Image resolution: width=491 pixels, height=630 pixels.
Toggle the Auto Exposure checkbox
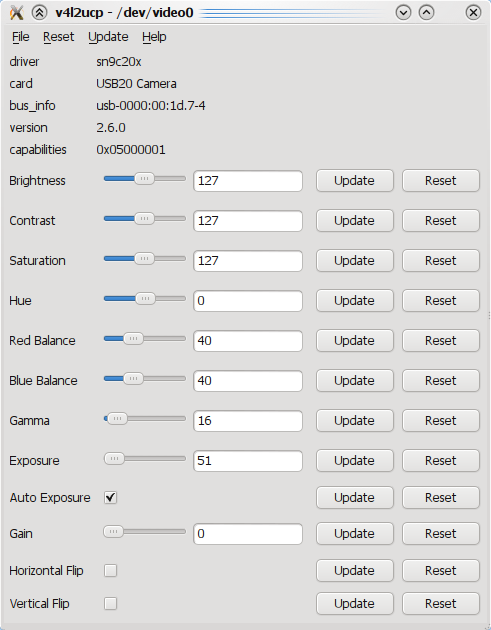tap(110, 498)
